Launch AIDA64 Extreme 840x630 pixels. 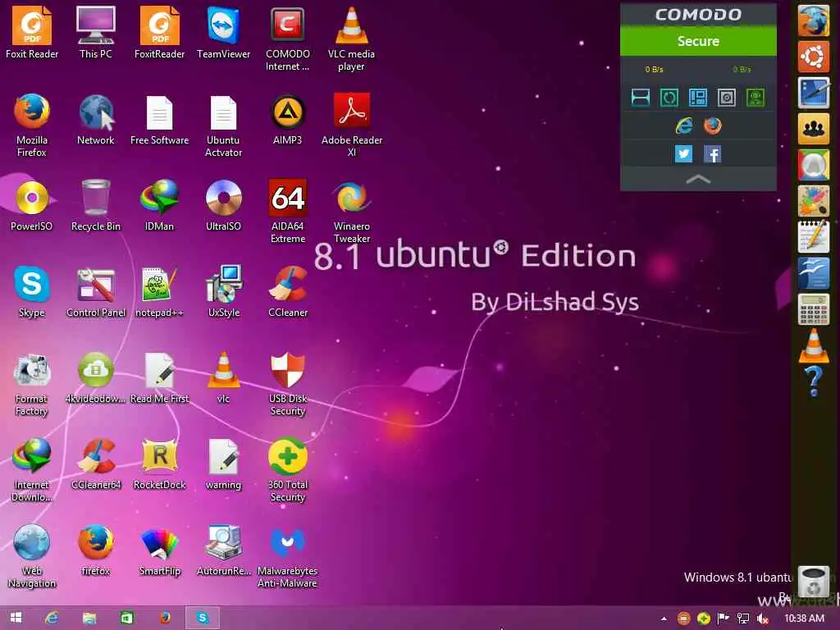coord(288,211)
